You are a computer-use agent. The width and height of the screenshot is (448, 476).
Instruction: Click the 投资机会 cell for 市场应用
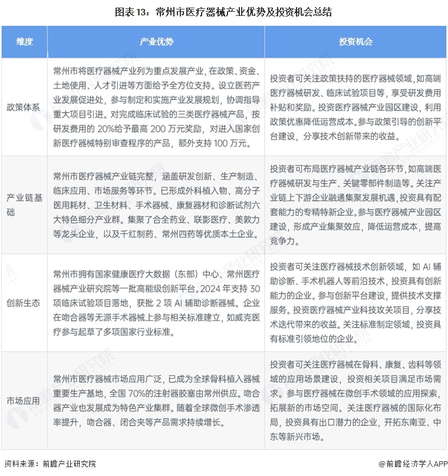tap(355, 401)
